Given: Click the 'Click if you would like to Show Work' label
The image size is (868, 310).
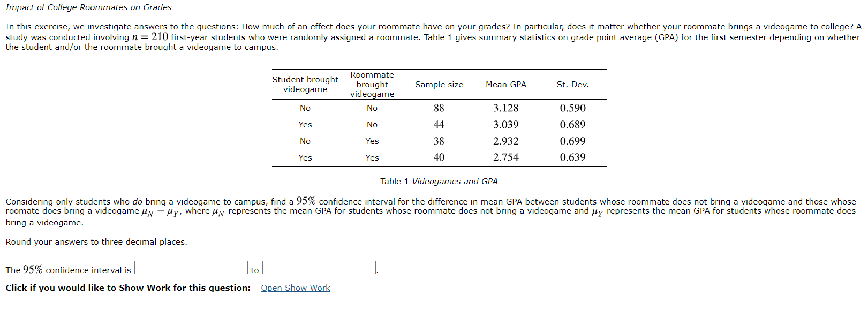Looking at the screenshot, I should pos(128,288).
